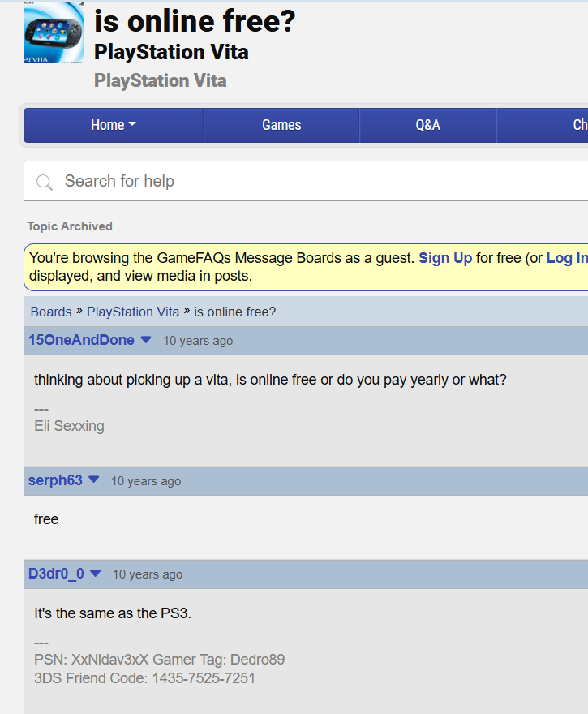
Task: Expand dropdown arrow next to D3dr0_0
Action: pos(95,574)
